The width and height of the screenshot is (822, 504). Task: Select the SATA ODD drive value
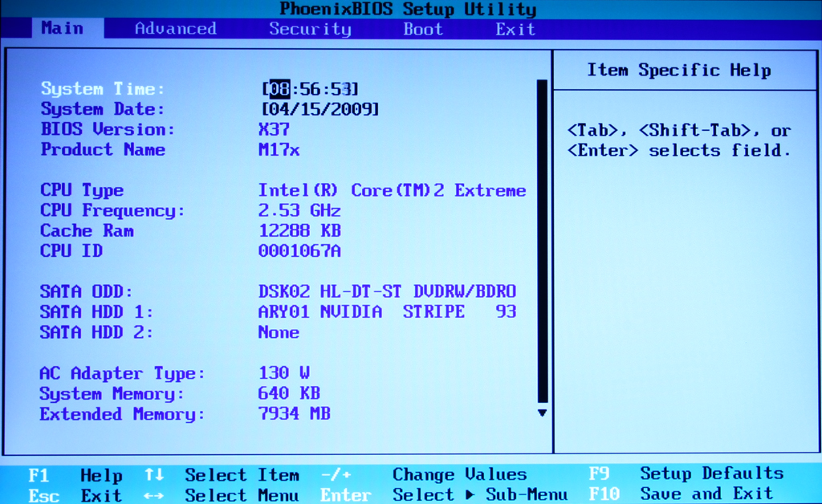click(387, 291)
